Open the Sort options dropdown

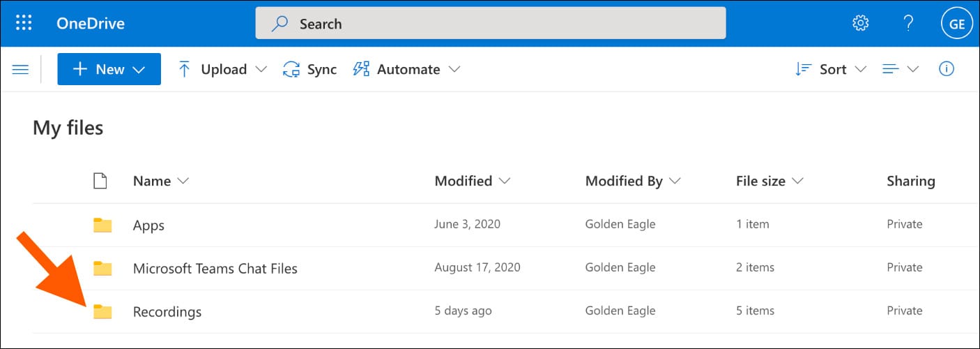click(830, 69)
